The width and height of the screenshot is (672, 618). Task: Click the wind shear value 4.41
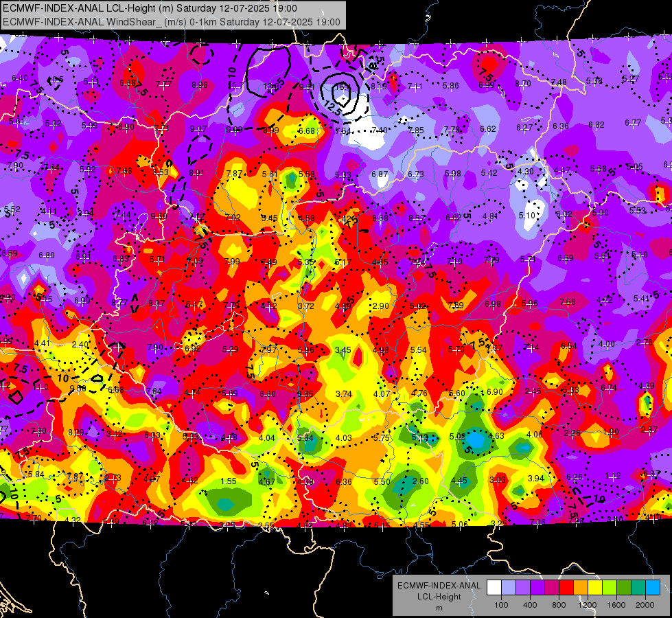coord(43,343)
